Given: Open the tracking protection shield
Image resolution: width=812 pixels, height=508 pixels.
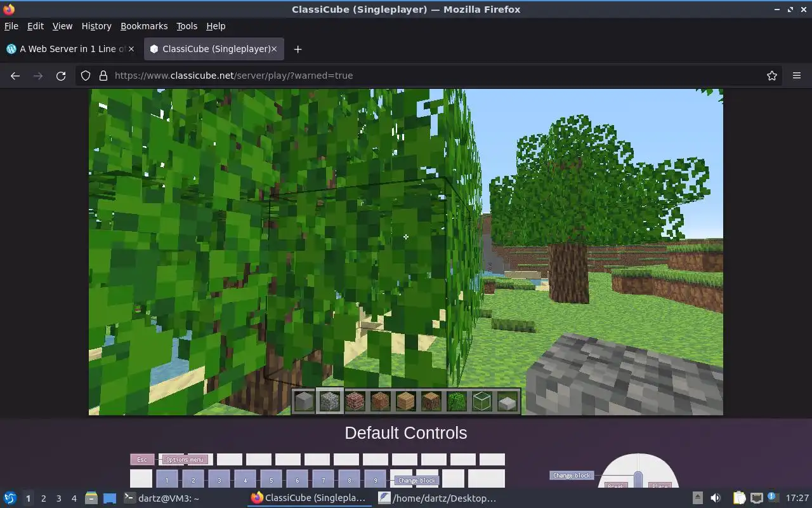Looking at the screenshot, I should coord(86,76).
